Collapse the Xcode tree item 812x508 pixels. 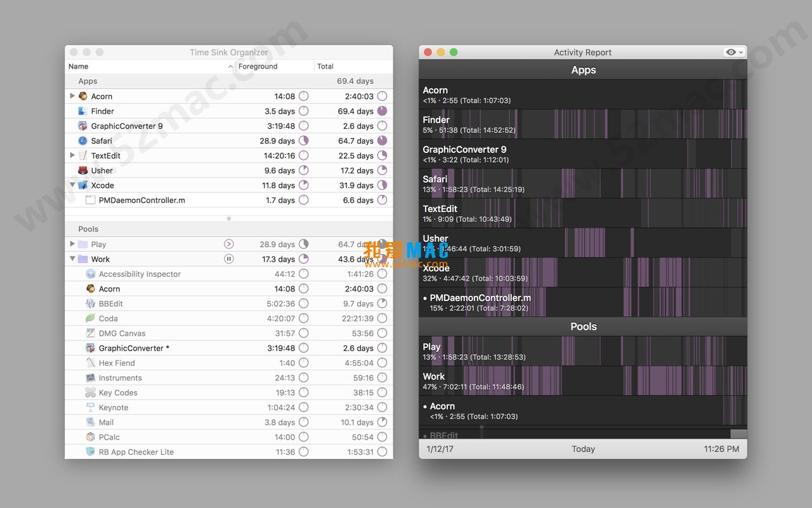(72, 185)
